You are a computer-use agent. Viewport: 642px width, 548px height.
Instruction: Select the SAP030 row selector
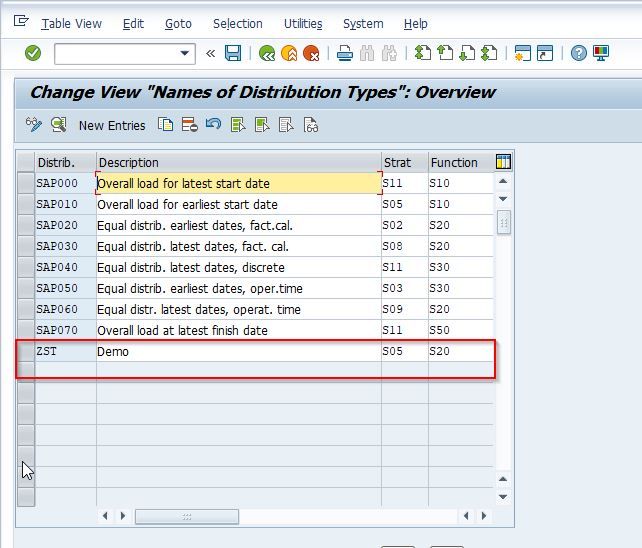click(x=26, y=246)
